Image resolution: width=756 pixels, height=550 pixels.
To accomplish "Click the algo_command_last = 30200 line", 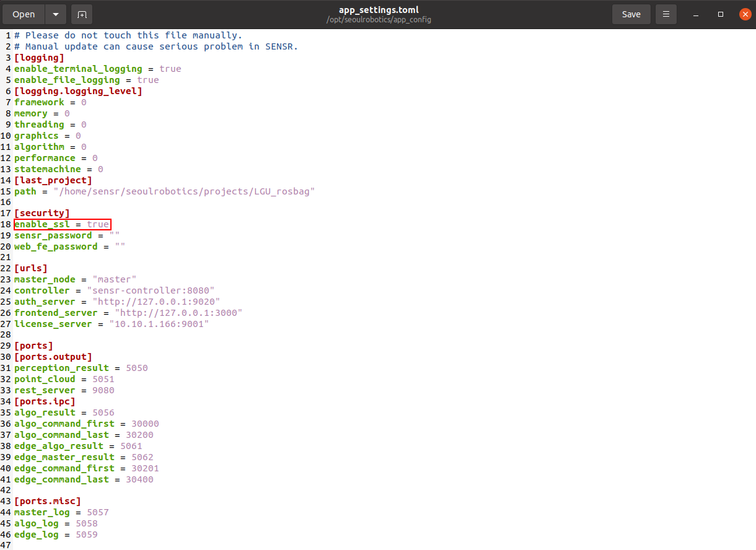I will pos(84,435).
